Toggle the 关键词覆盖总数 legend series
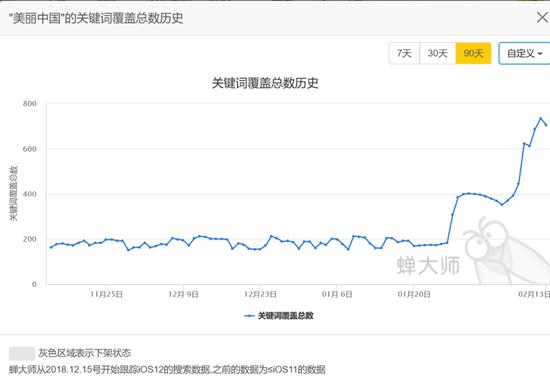 [279, 316]
